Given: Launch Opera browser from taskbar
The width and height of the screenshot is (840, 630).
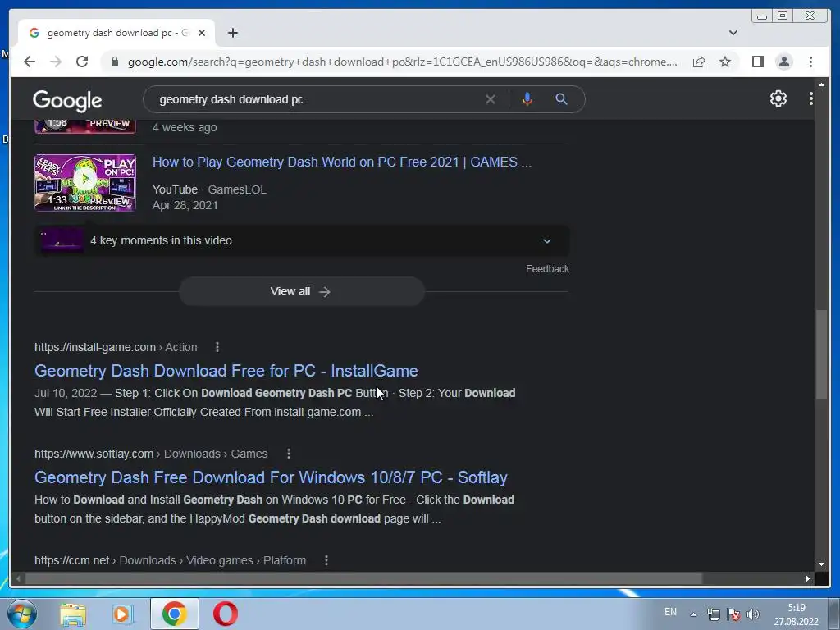Looking at the screenshot, I should coord(226,614).
